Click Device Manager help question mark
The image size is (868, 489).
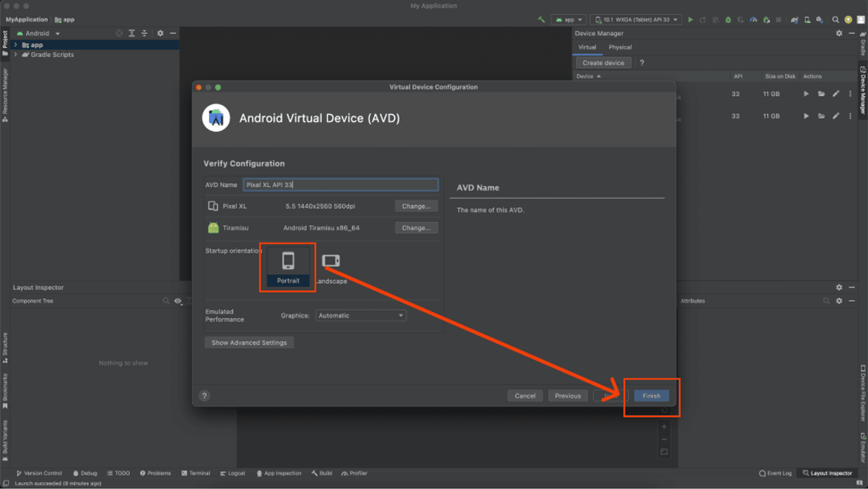[x=642, y=63]
